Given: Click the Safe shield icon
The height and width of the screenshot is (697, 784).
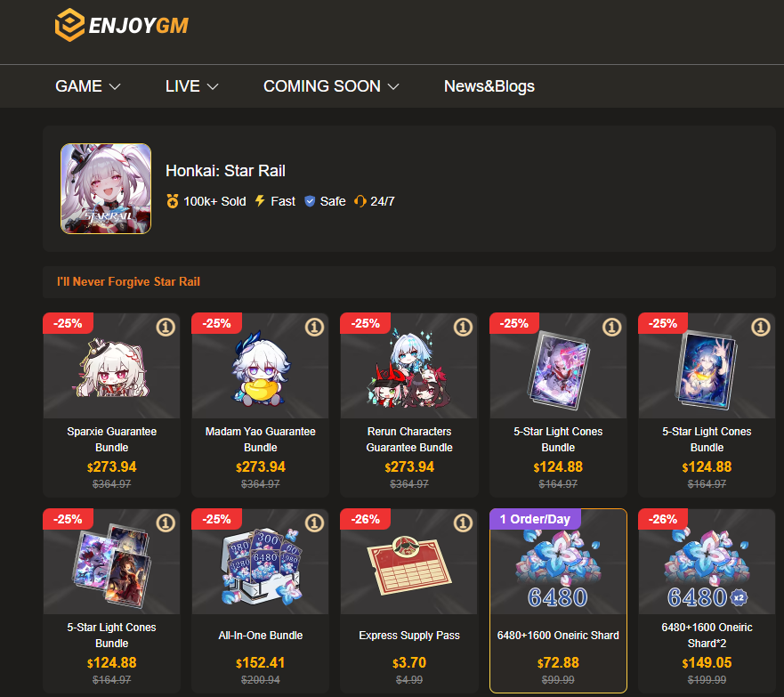Looking at the screenshot, I should tap(310, 201).
